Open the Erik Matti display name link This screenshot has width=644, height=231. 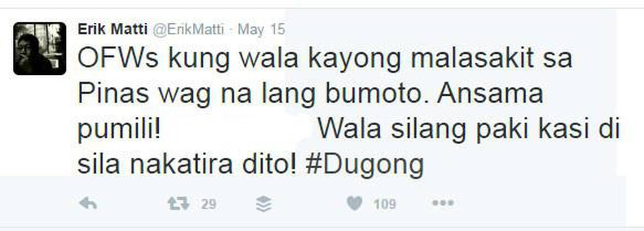(112, 29)
